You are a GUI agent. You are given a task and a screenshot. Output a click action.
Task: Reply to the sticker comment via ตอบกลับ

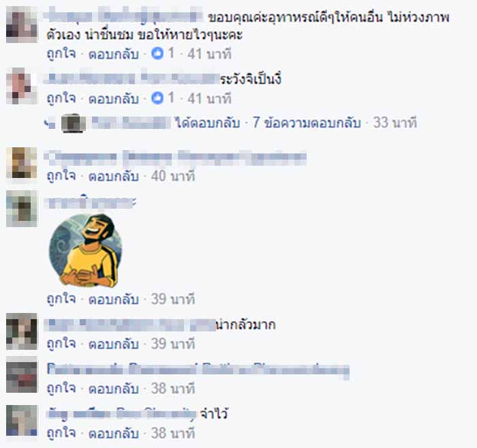pos(114,299)
